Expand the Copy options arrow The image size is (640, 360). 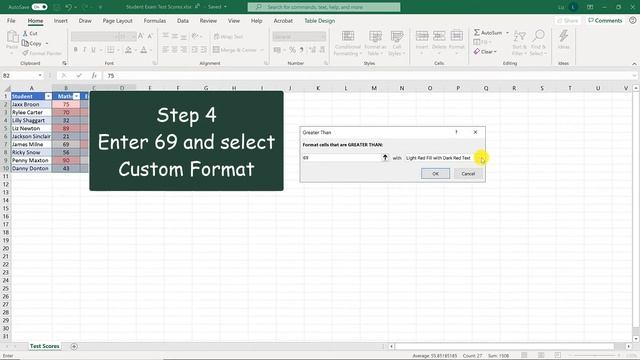[47, 43]
